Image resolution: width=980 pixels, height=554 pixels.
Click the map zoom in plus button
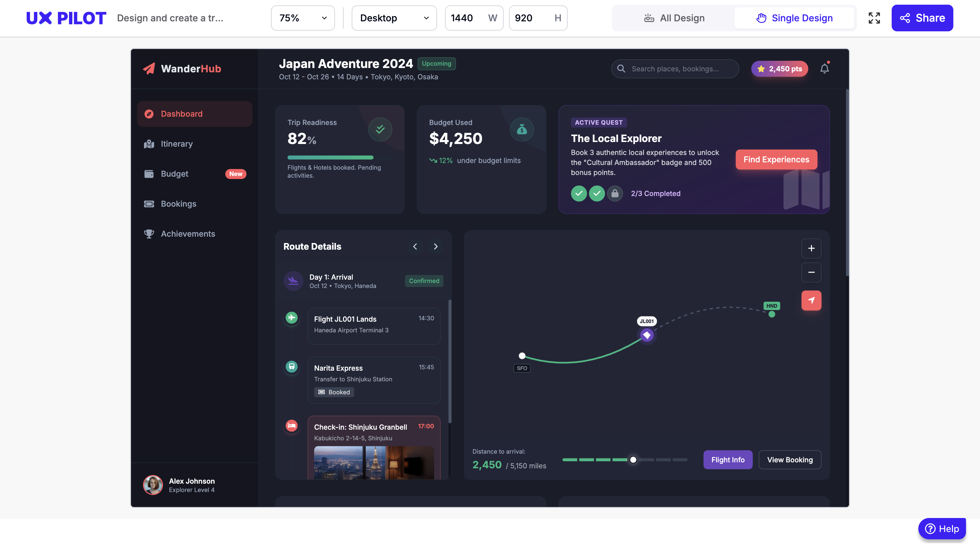(811, 248)
